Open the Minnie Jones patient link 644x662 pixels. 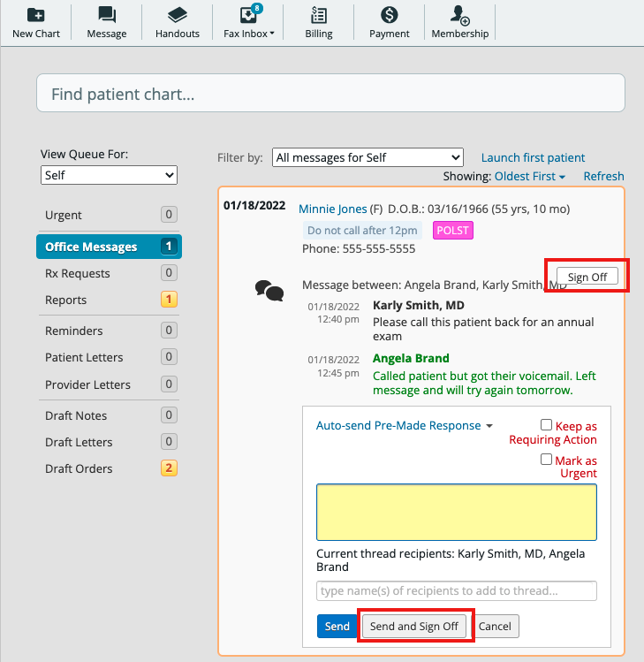pyautogui.click(x=332, y=209)
